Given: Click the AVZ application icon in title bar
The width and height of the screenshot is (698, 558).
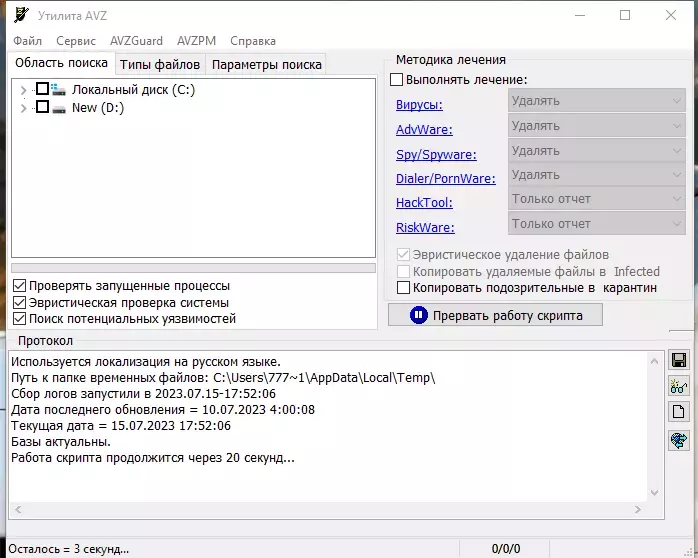Looking at the screenshot, I should tap(21, 15).
